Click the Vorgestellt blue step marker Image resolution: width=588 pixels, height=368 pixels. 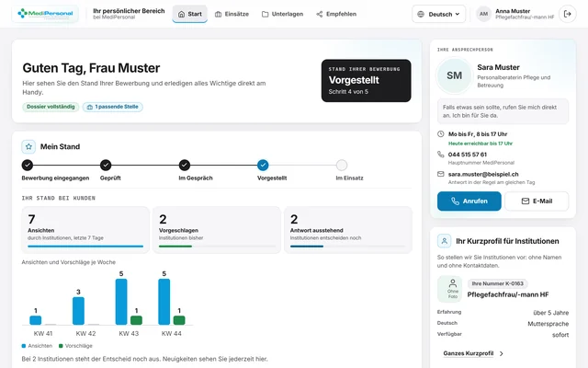pyautogui.click(x=263, y=165)
